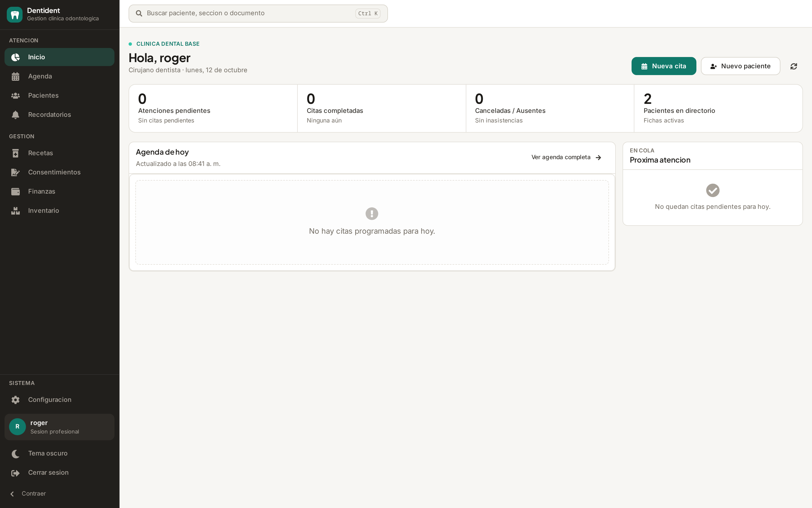Open the Recordatorios section
Screen dimensions: 812x508
point(59,115)
